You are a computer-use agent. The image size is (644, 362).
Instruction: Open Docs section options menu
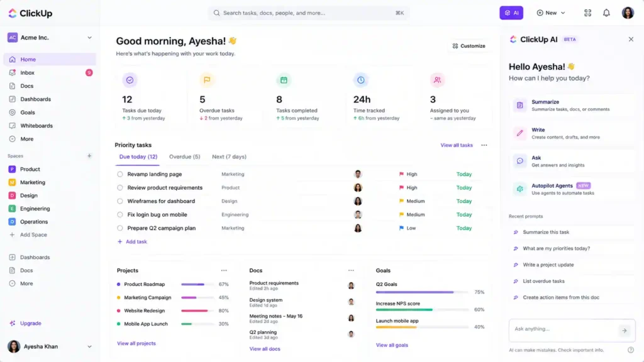[351, 270]
